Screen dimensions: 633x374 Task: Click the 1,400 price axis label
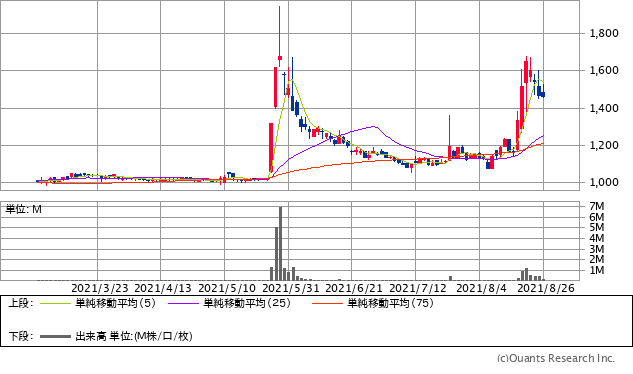point(604,108)
